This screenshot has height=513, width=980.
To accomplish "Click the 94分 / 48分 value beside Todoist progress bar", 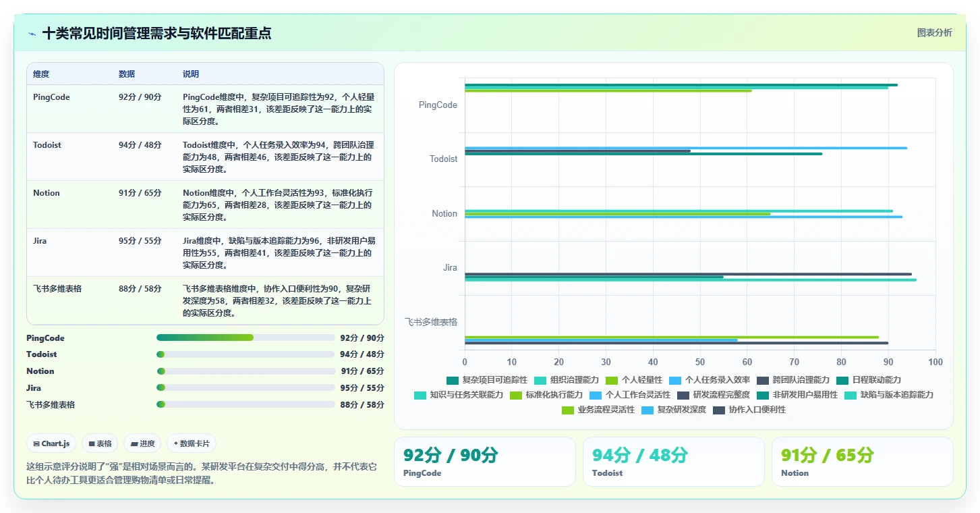I will pos(362,354).
